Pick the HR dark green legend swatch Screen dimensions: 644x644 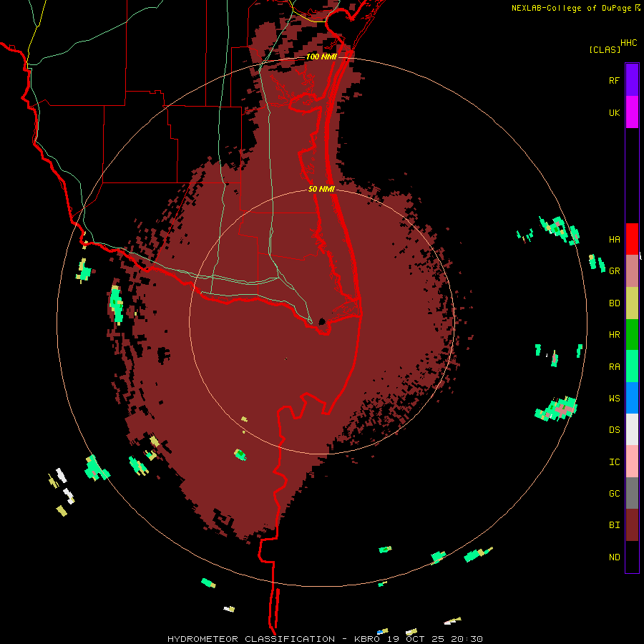[x=632, y=335]
